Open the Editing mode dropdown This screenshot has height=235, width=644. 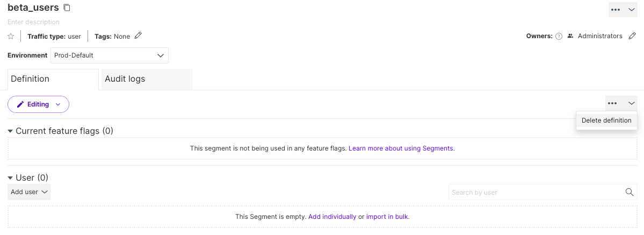38,104
